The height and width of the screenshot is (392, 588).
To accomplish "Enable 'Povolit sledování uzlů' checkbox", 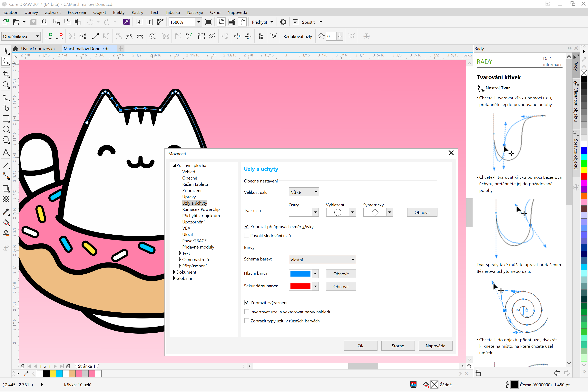I will click(247, 236).
